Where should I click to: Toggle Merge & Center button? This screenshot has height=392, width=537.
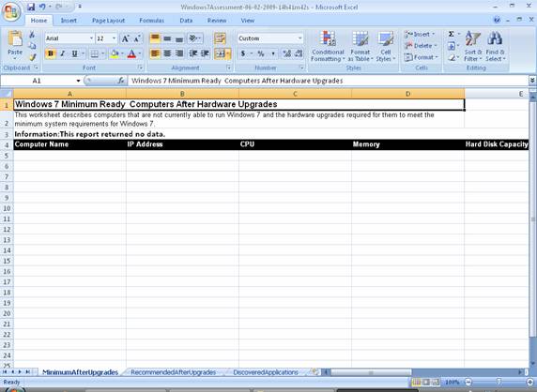coord(220,53)
